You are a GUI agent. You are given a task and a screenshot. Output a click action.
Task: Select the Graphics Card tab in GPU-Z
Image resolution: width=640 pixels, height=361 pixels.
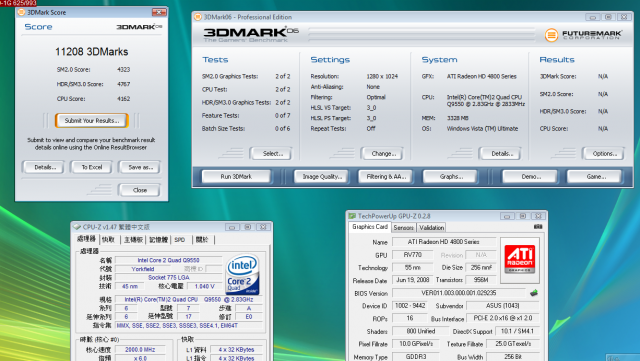(370, 227)
